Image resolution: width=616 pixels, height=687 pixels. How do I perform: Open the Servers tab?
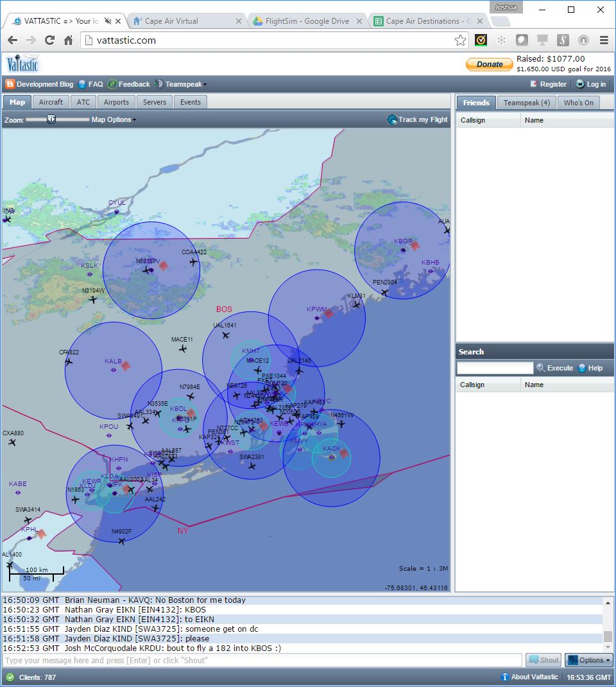click(155, 102)
